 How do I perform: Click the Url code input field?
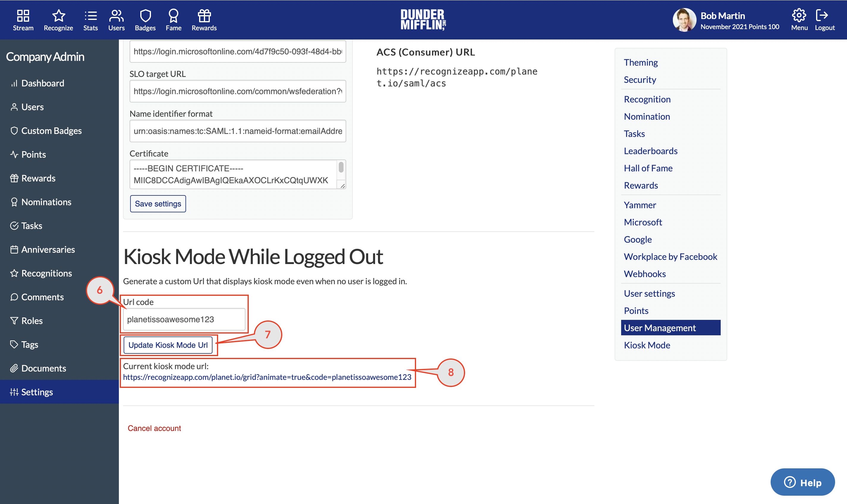click(x=184, y=319)
